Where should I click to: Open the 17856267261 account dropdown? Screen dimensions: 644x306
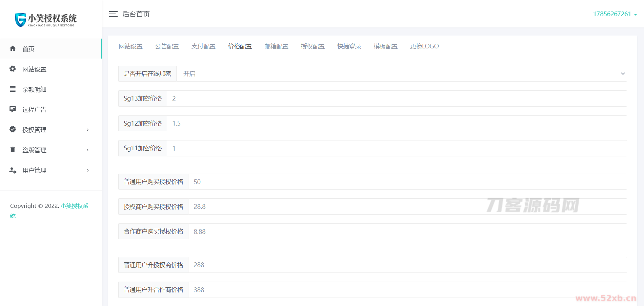click(x=615, y=14)
